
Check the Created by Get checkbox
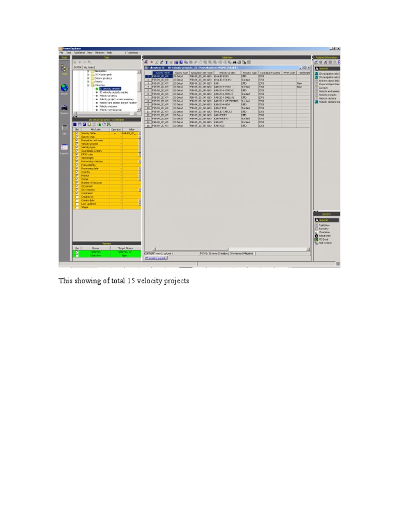tap(77, 197)
